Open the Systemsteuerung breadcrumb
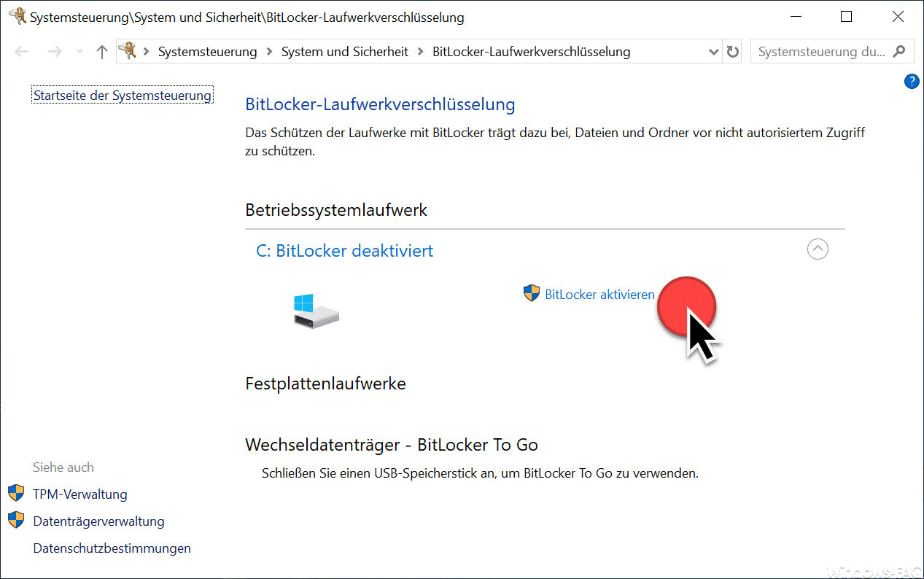924x579 pixels. [208, 52]
